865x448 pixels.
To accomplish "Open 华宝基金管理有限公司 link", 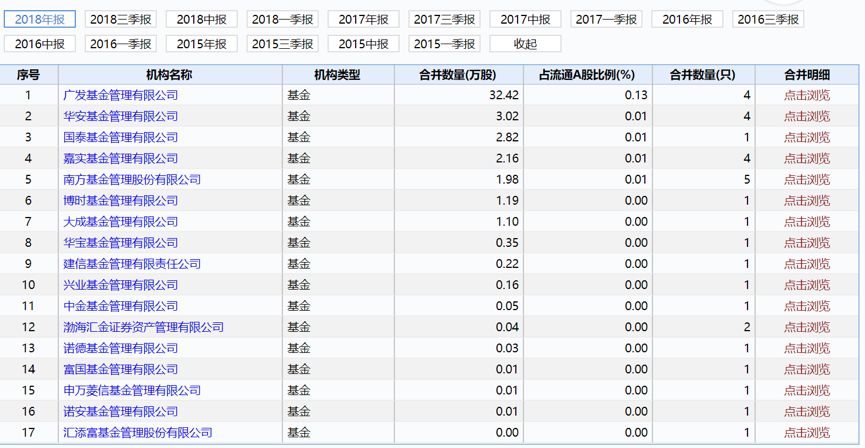I will pyautogui.click(x=121, y=242).
